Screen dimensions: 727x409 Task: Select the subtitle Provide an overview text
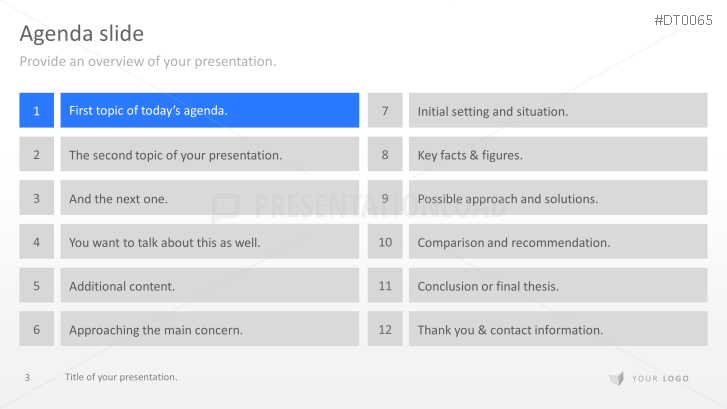(148, 62)
